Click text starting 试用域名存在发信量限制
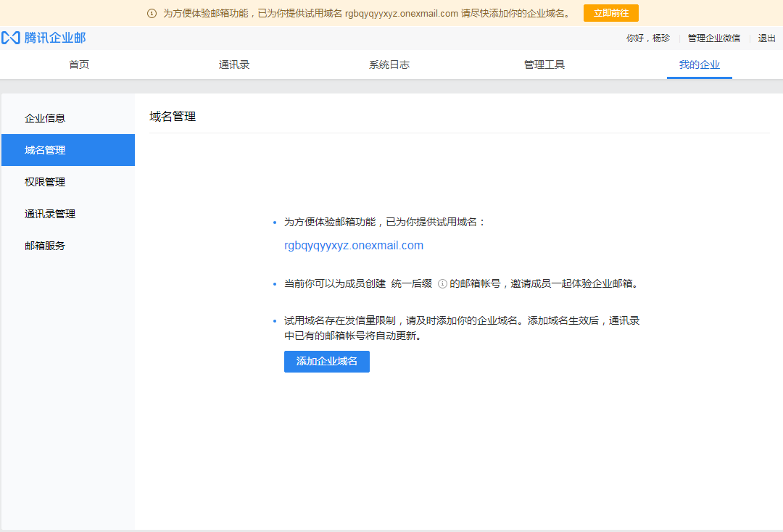The image size is (783, 532). pos(462,328)
